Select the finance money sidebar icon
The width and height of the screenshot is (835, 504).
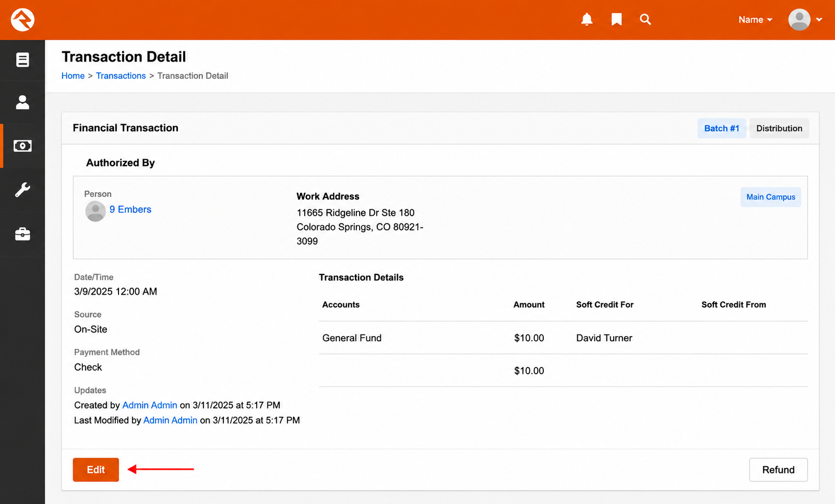click(22, 146)
